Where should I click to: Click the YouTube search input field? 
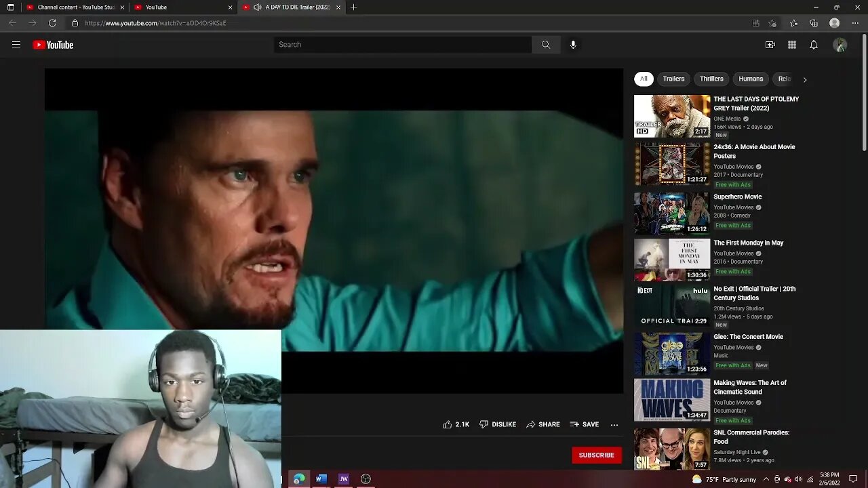[403, 45]
